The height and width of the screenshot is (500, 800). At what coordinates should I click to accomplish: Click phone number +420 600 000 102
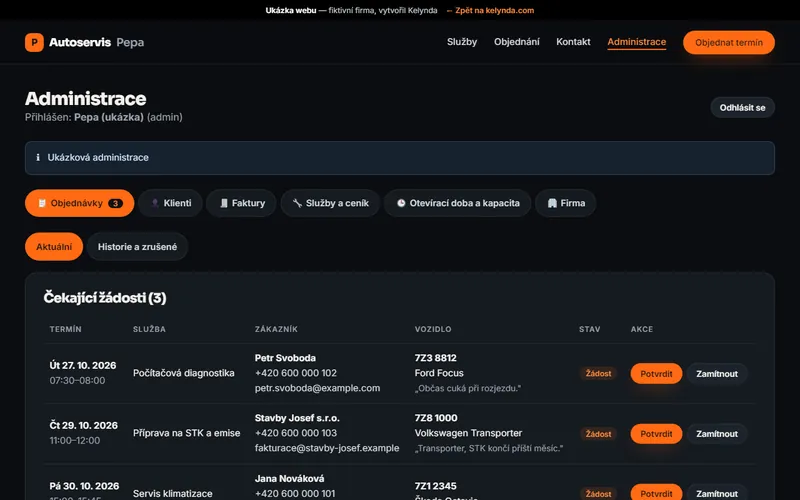click(296, 373)
